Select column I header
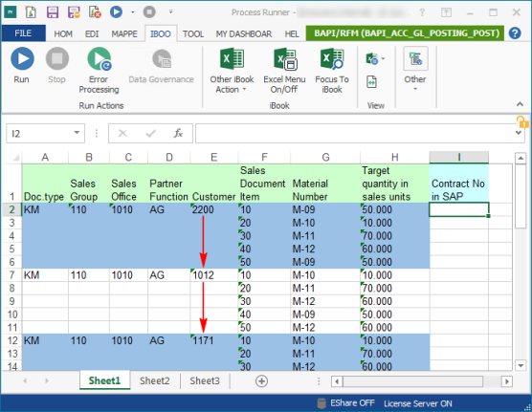Screen dimensions: 532x412 [x=458, y=158]
